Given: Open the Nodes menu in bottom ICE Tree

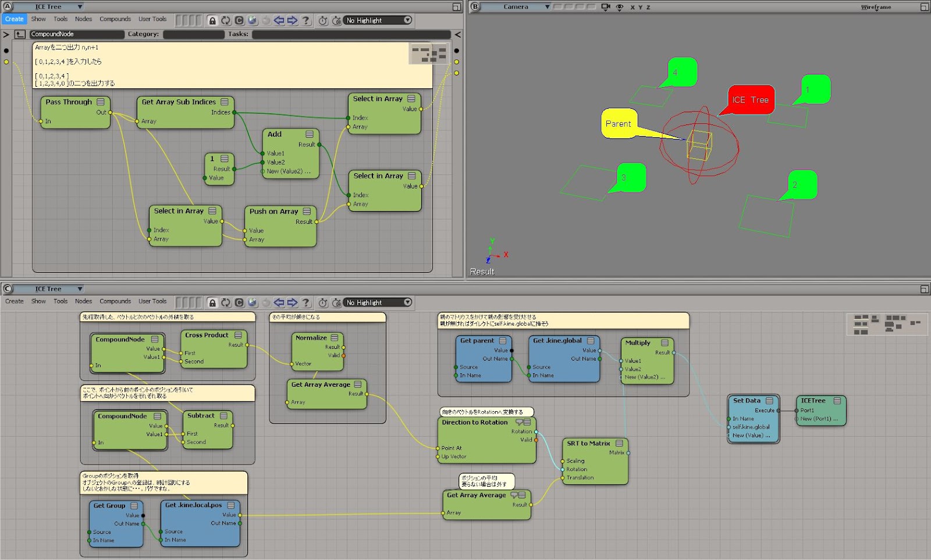Looking at the screenshot, I should [83, 301].
